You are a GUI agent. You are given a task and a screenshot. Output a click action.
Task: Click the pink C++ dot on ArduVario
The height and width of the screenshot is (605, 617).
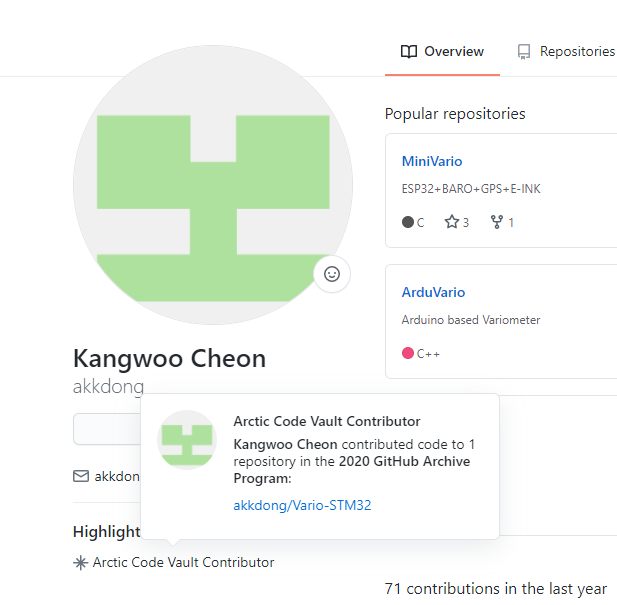point(408,353)
